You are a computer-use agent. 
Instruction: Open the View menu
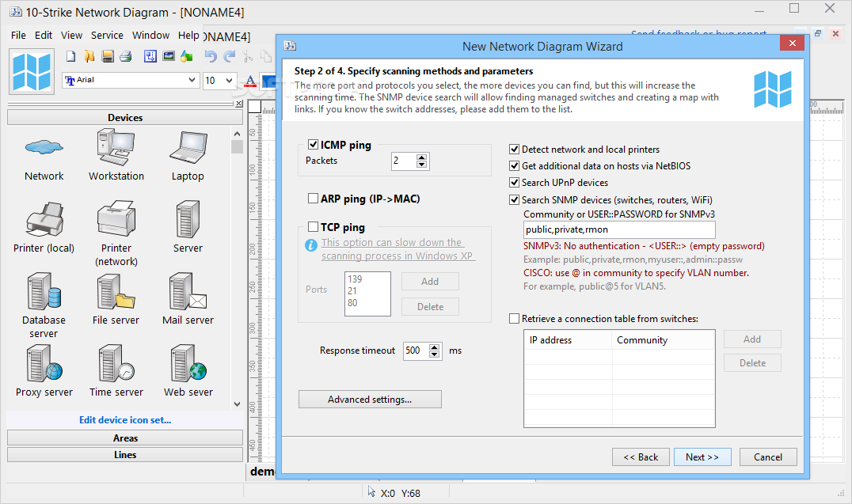(x=71, y=36)
